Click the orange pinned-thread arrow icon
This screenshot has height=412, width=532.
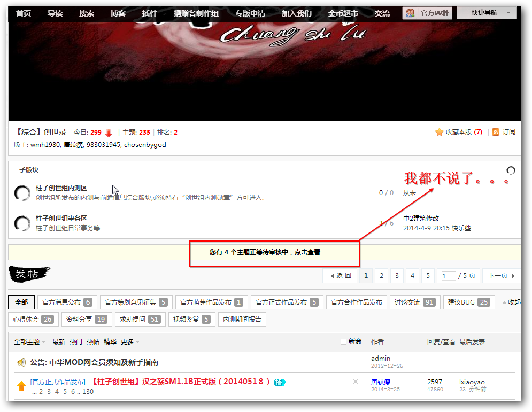pyautogui.click(x=21, y=385)
